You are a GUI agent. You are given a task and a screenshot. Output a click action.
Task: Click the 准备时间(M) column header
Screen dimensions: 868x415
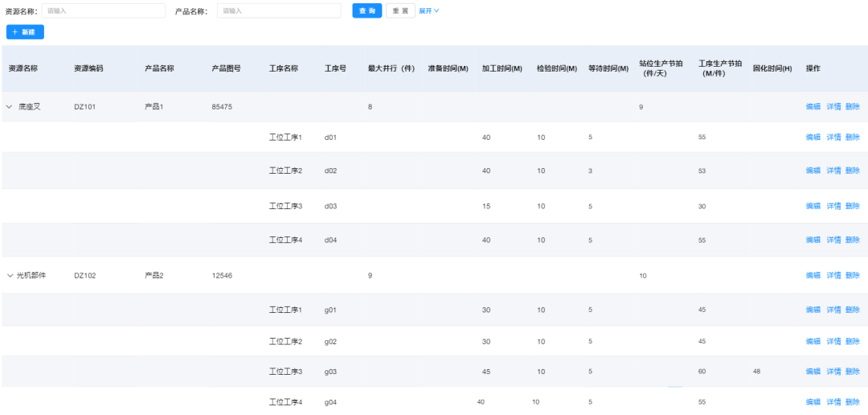pos(448,68)
